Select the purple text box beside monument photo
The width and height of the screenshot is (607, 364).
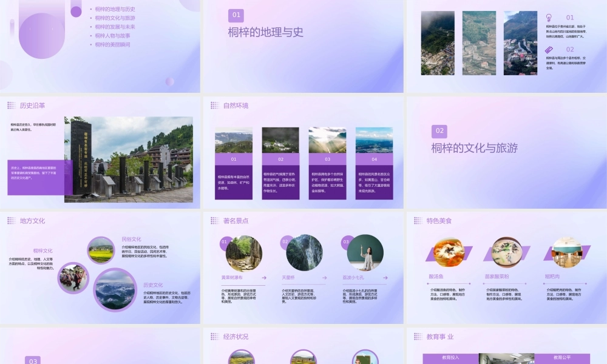tap(40, 178)
